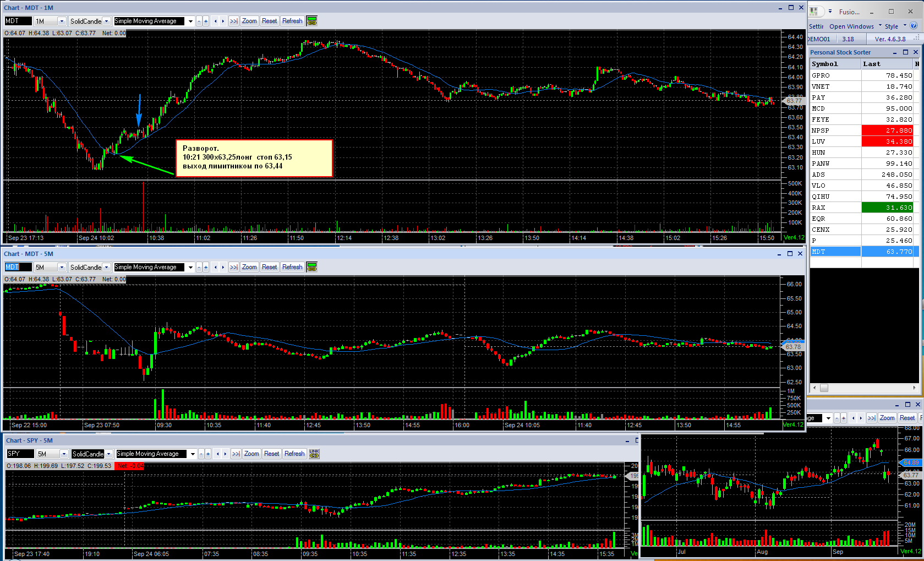Click Refresh button in MDT 1M chart

(x=292, y=21)
